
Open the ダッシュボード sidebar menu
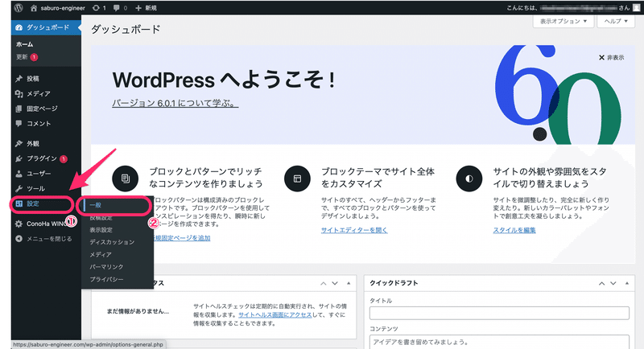coord(46,27)
